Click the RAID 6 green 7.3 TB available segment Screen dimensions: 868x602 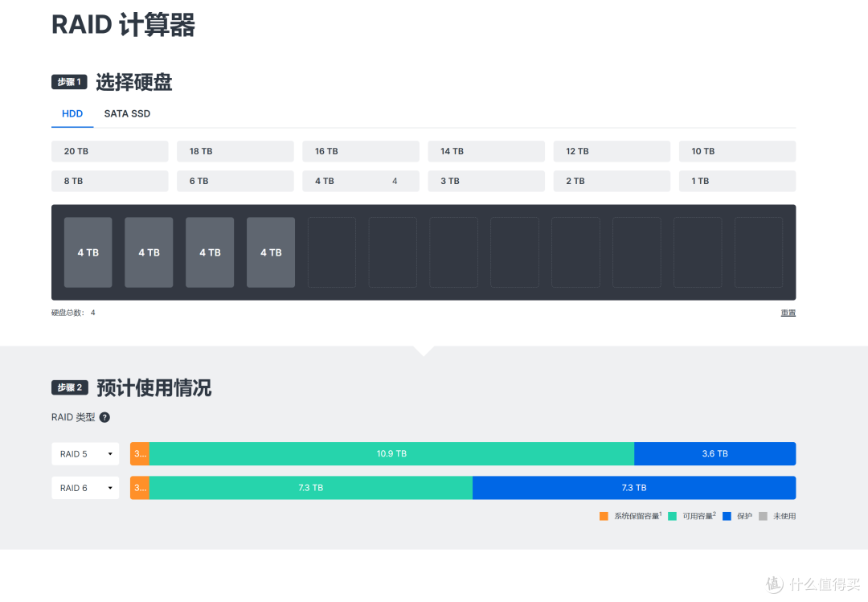(311, 488)
